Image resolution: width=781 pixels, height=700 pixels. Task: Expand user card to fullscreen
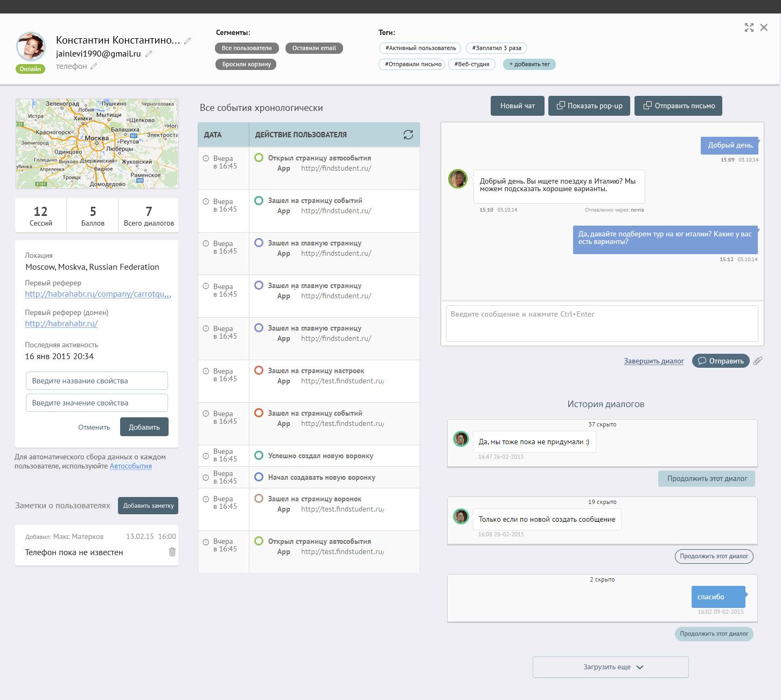749,27
